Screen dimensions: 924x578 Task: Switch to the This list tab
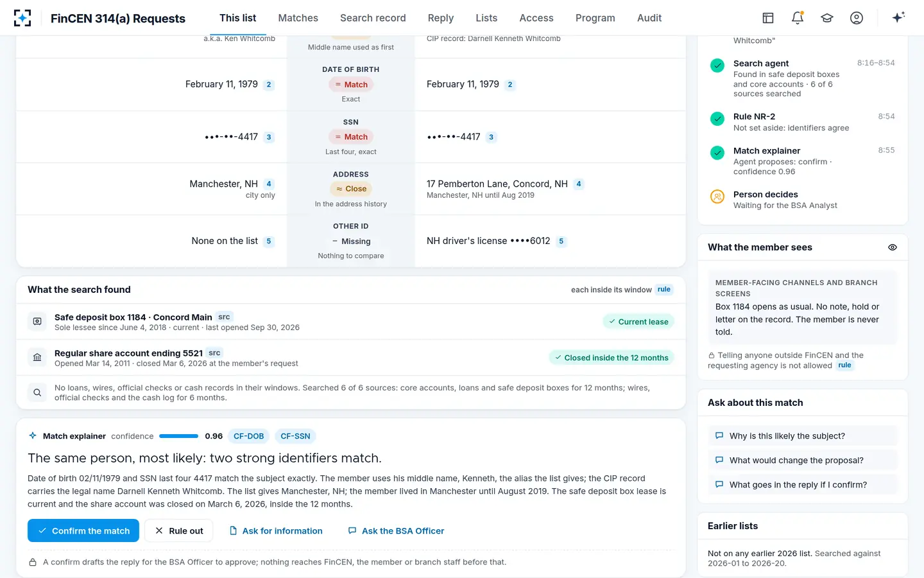click(x=237, y=18)
